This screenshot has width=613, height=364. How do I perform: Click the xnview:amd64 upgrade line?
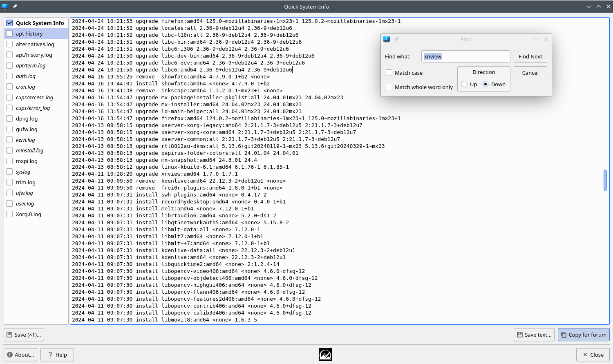[x=155, y=174]
